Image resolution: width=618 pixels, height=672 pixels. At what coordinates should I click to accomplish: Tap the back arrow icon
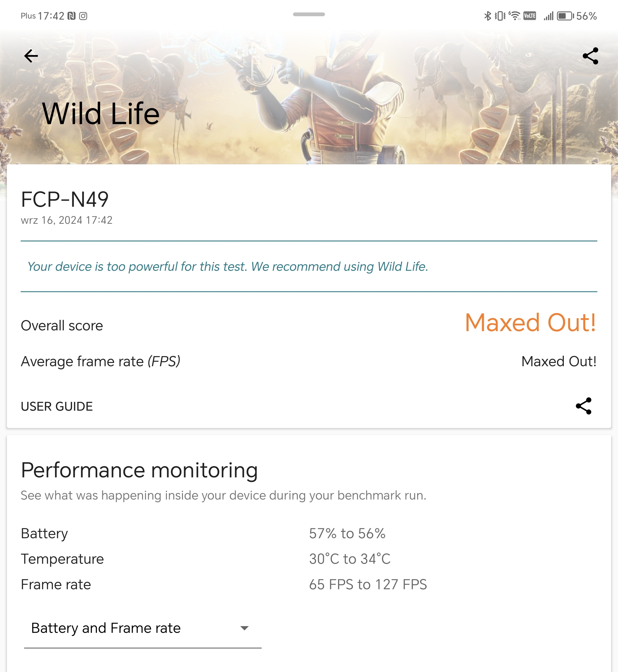coord(31,56)
